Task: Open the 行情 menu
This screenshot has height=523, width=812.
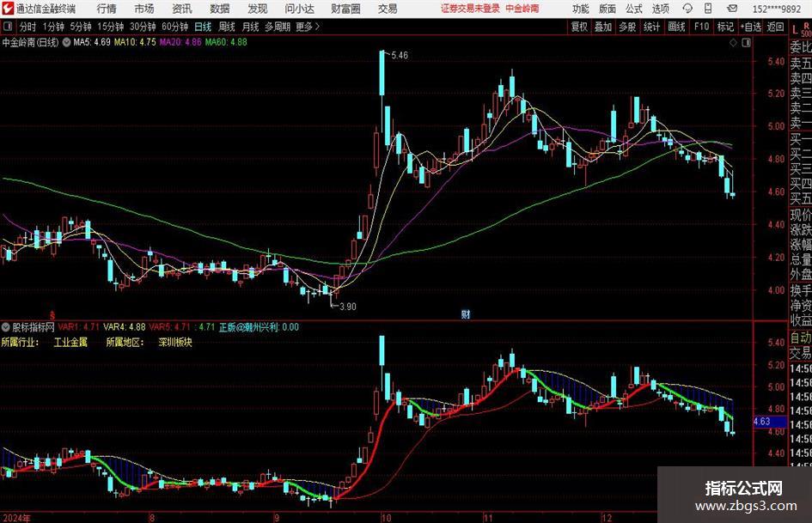Action: (x=107, y=9)
